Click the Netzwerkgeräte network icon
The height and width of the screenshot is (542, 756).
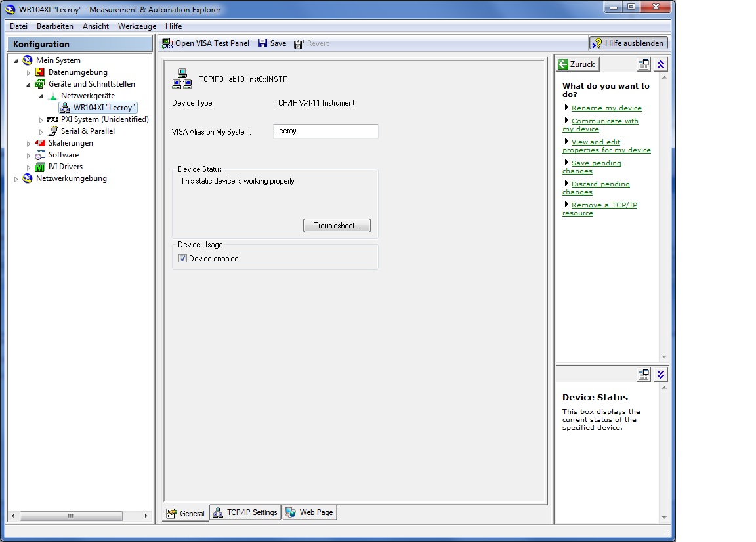tap(52, 96)
